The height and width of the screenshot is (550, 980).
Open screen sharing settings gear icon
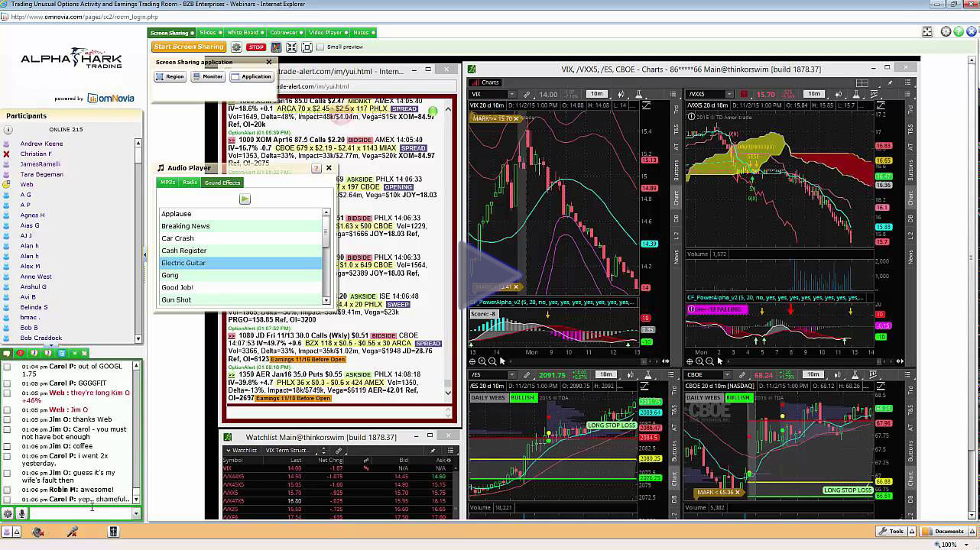236,47
